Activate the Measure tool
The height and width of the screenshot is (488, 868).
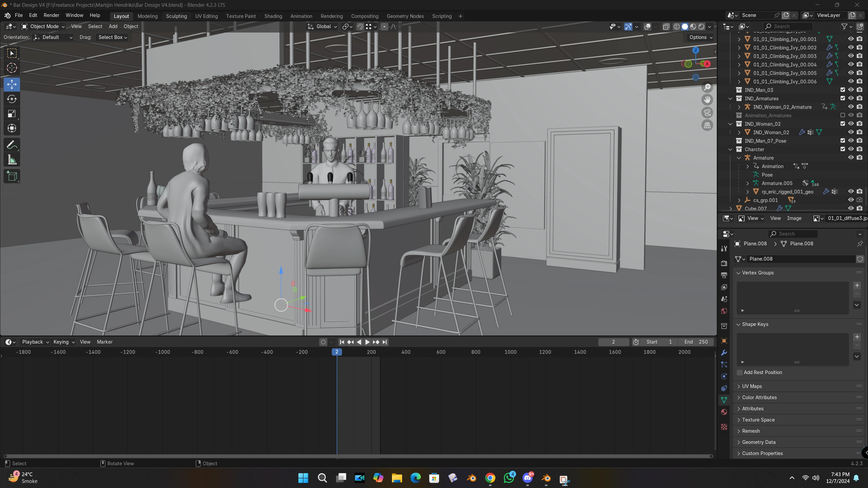tap(12, 160)
